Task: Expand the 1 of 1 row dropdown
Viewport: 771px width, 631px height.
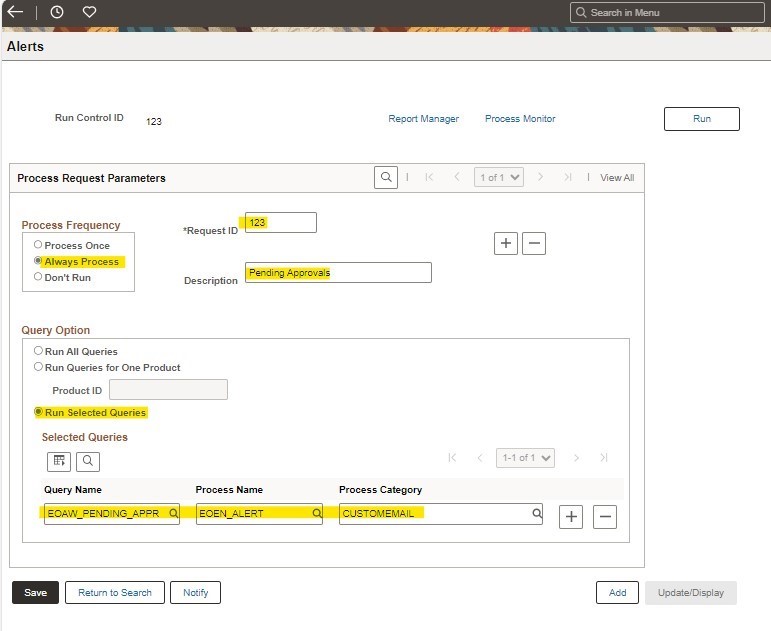Action: click(x=499, y=177)
